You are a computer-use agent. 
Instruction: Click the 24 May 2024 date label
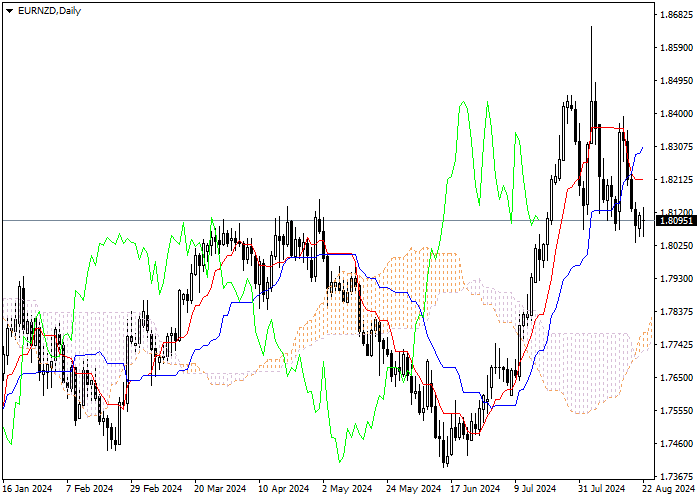point(412,489)
